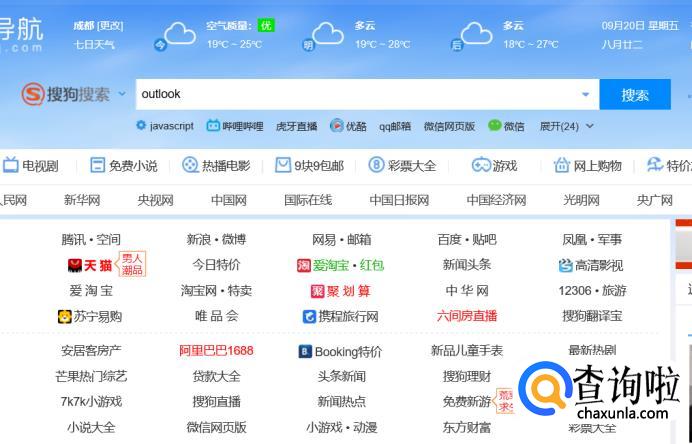Open qq邮箱 quick link
The width and height of the screenshot is (692, 444).
tap(395, 126)
